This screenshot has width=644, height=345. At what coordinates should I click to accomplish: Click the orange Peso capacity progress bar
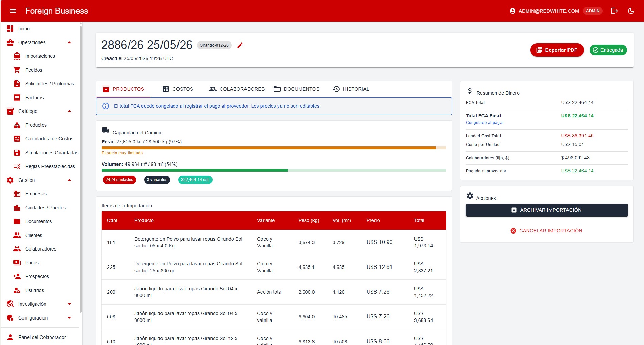click(274, 148)
